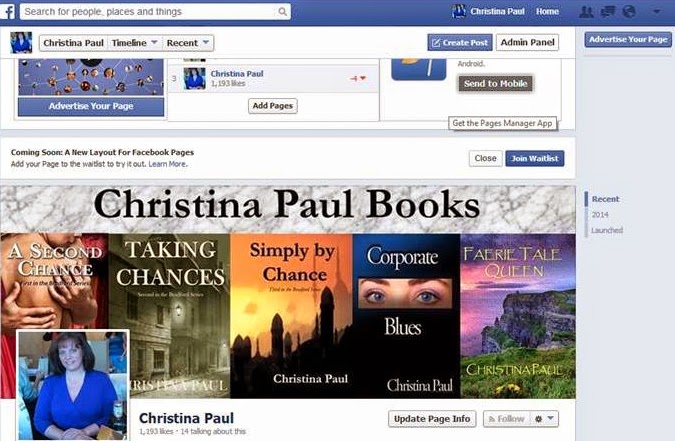Click the Join Waitlist button
The image size is (675, 441).
tap(535, 158)
